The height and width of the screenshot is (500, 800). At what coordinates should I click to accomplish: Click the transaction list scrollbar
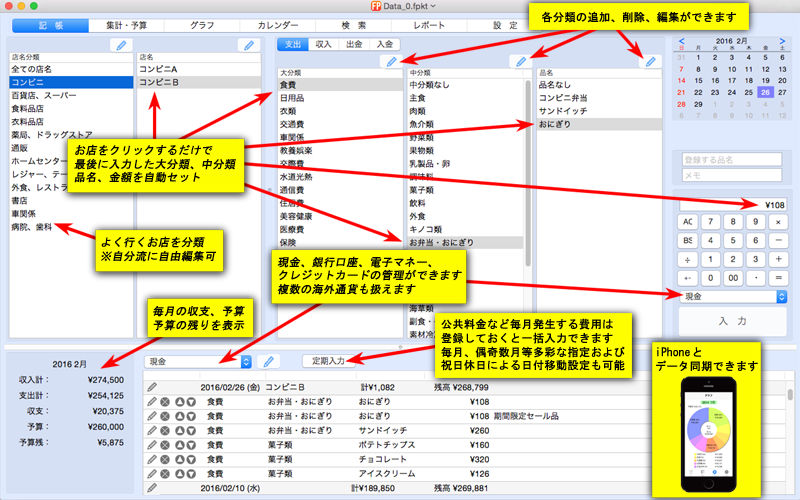point(790,394)
